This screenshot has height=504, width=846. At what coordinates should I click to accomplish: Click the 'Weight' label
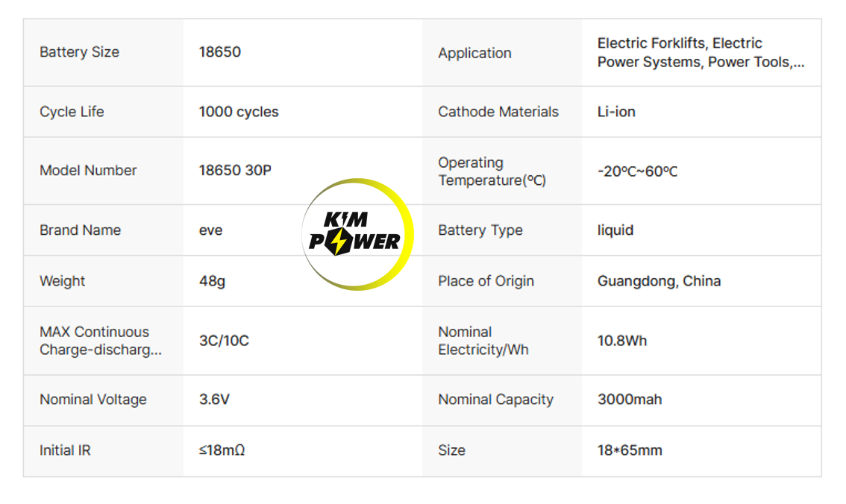pyautogui.click(x=62, y=281)
